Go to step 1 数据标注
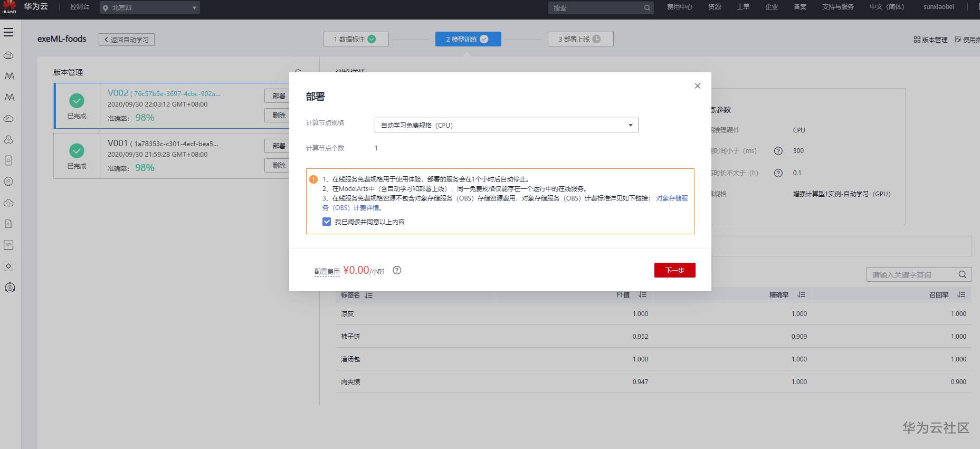 [356, 39]
